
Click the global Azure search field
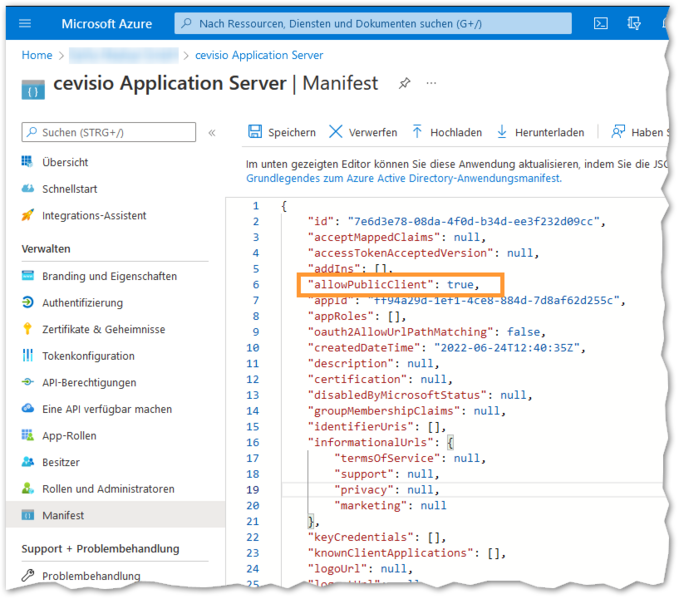coord(373,23)
